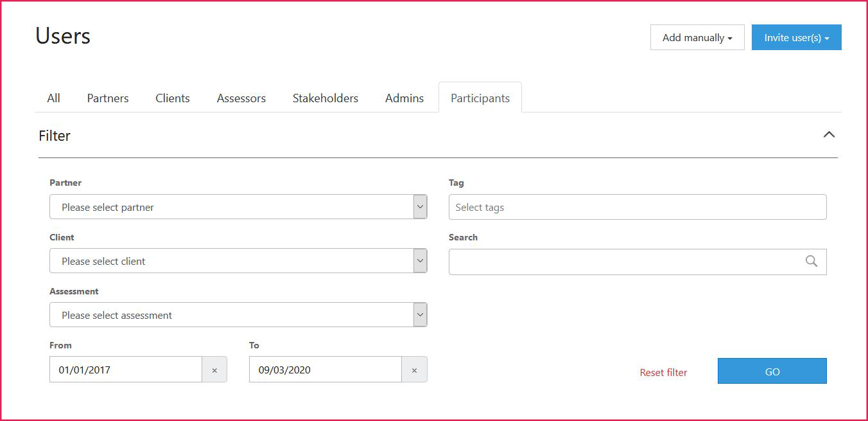Expand the Add manually dropdown menu
The height and width of the screenshot is (421, 868).
click(697, 37)
